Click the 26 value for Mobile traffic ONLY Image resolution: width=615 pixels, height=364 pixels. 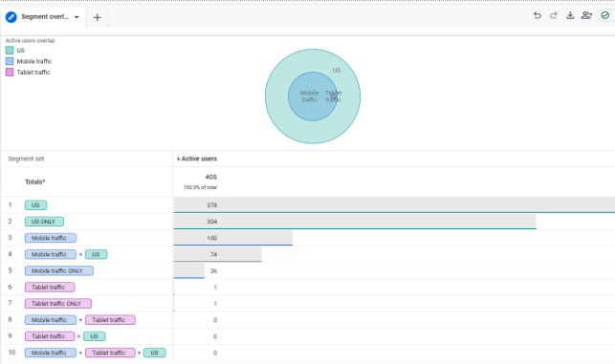[213, 270]
